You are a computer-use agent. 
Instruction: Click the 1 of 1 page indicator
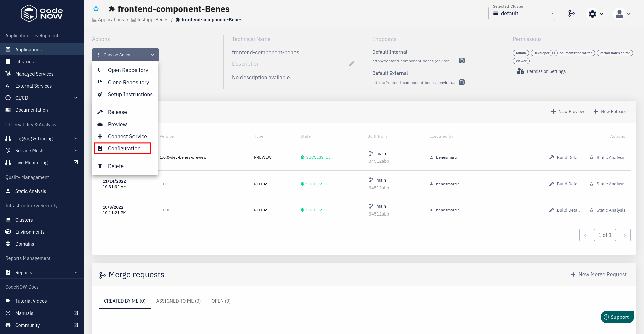pyautogui.click(x=605, y=235)
